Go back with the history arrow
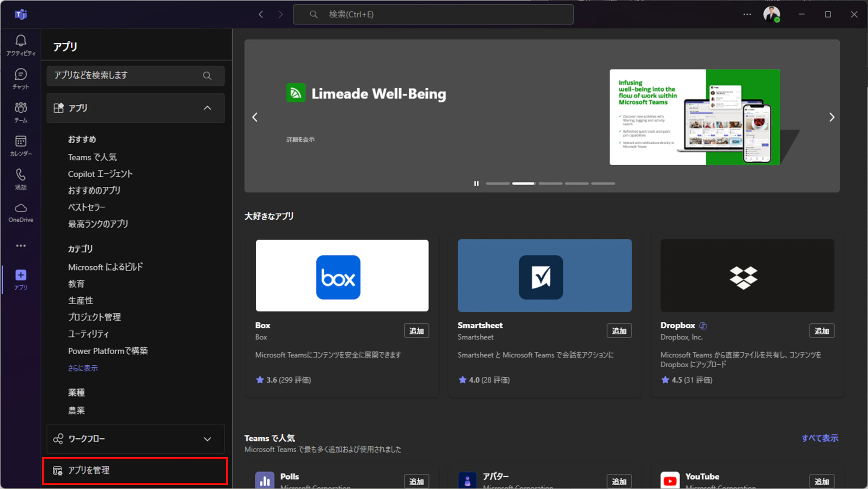Image resolution: width=868 pixels, height=489 pixels. point(261,15)
